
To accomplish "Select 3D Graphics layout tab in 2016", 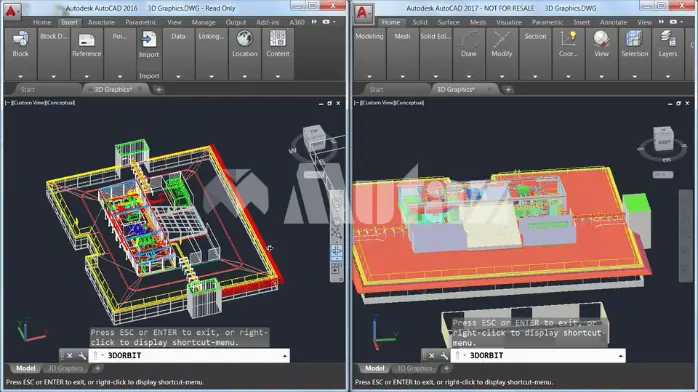I will [65, 368].
